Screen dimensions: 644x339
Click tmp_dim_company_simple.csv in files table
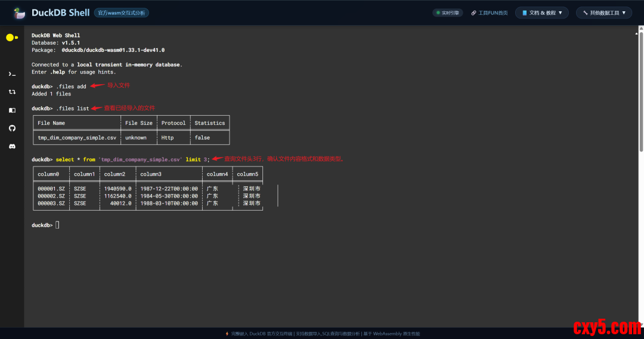coord(76,137)
